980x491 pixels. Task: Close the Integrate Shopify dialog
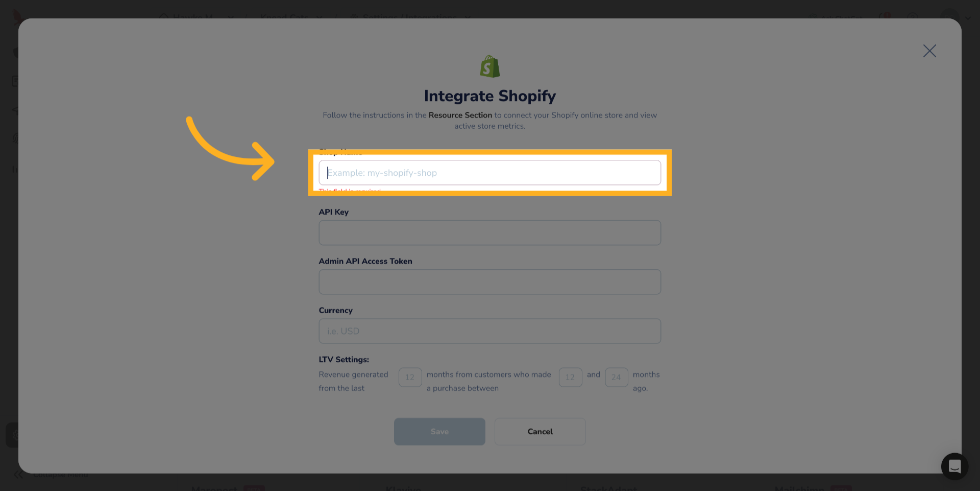click(x=929, y=51)
